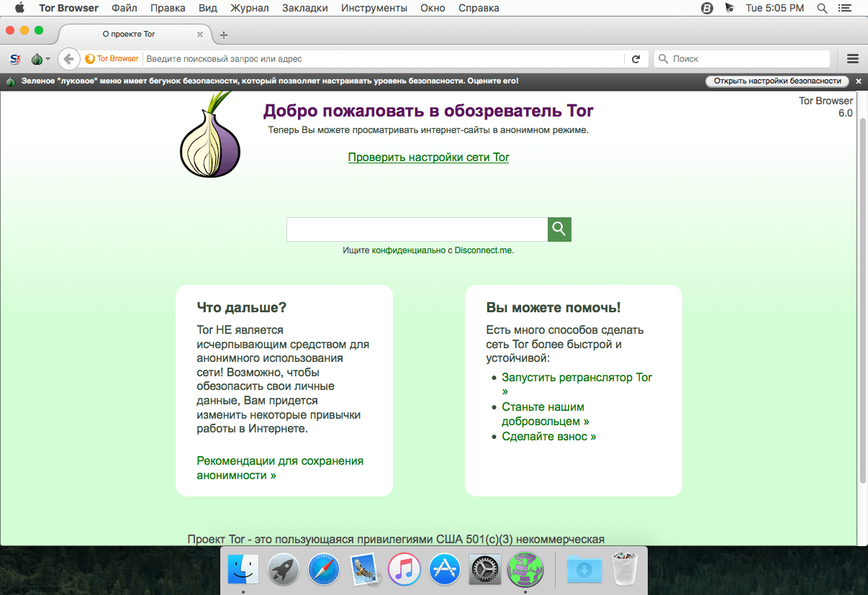Screen dimensions: 868x595
Task: Follow Запустить ретранслятор Tor link
Action: 577,384
